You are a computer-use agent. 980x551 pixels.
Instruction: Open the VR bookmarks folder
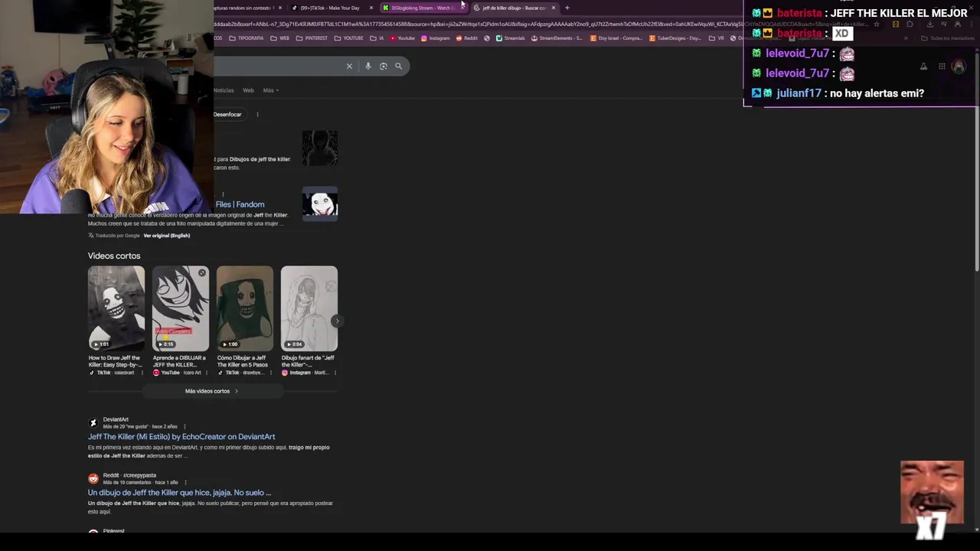[x=717, y=38]
